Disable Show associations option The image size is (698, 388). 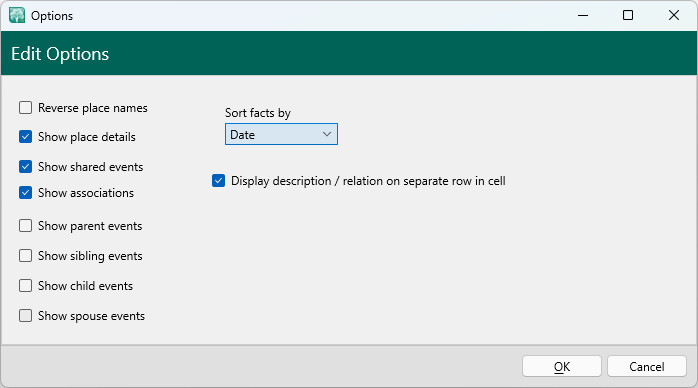(x=25, y=193)
